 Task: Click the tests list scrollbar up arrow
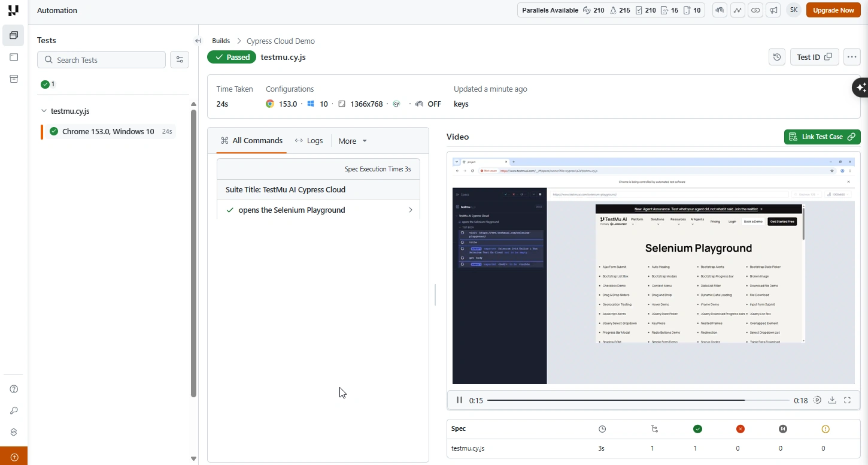click(193, 104)
